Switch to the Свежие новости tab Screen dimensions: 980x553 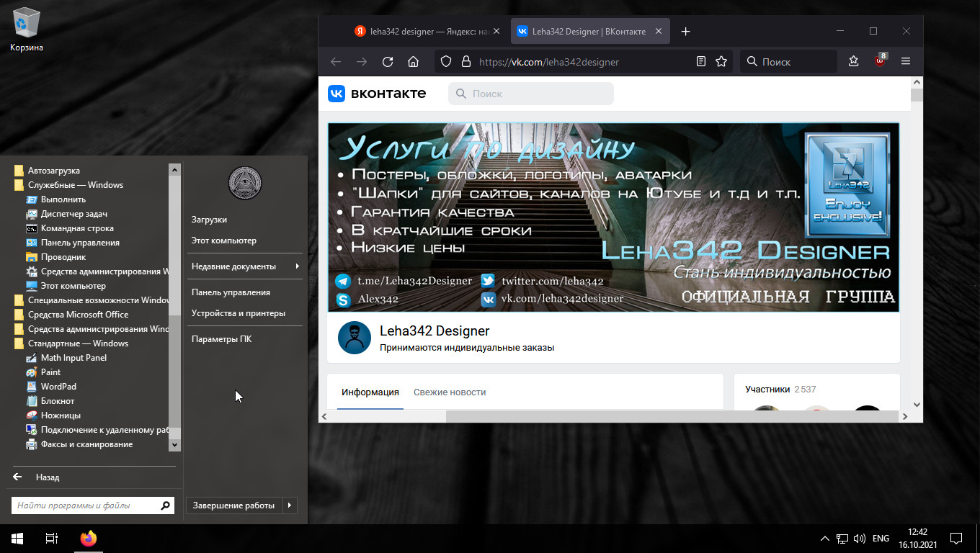coord(450,392)
